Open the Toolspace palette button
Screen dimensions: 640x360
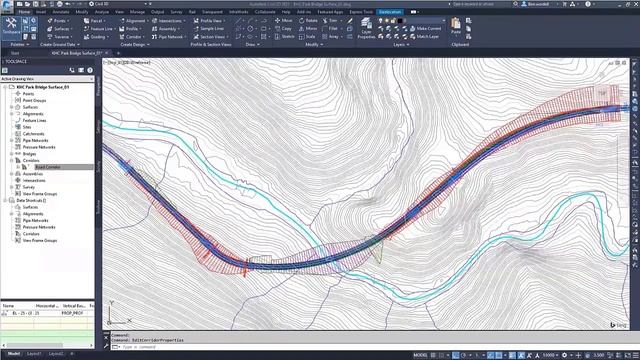tap(11, 27)
